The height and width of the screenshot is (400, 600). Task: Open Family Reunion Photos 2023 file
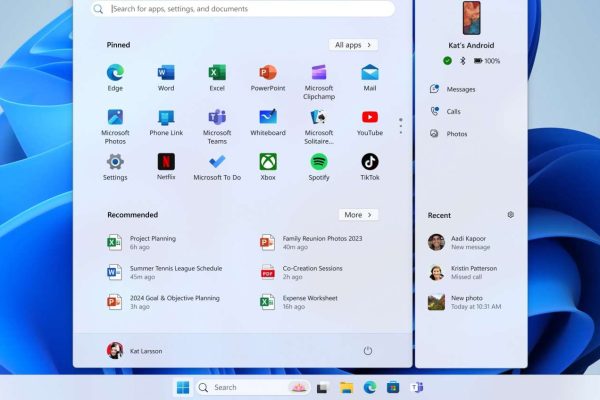click(311, 242)
